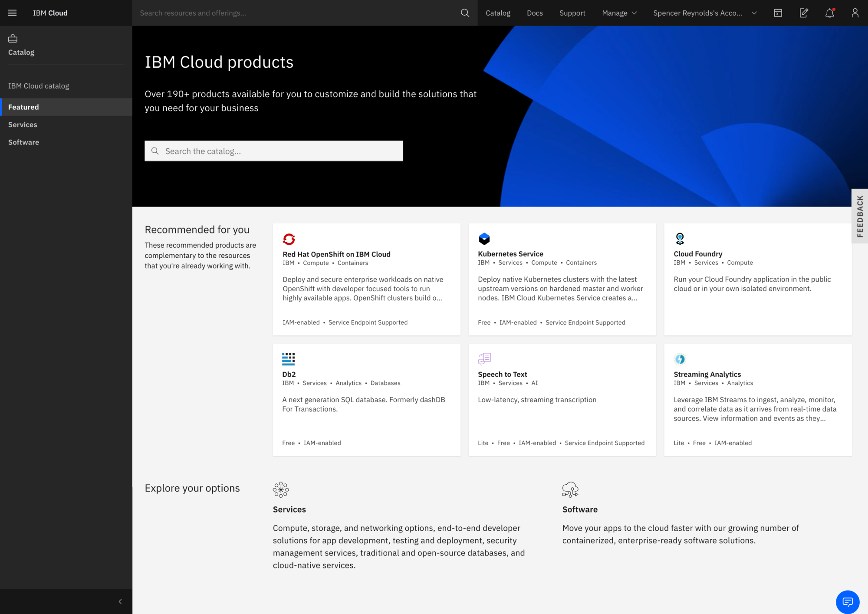868x614 pixels.
Task: Open the Catalog link in top bar
Action: click(498, 13)
